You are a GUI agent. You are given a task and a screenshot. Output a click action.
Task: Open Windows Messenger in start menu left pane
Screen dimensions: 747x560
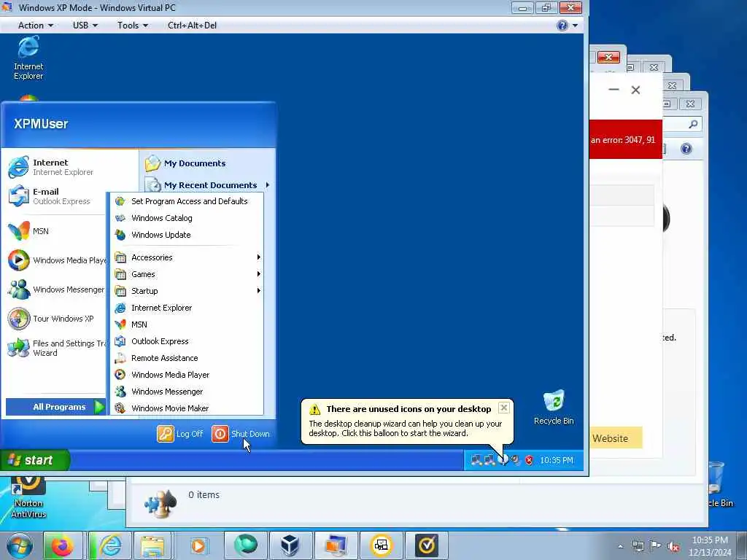[x=55, y=289]
